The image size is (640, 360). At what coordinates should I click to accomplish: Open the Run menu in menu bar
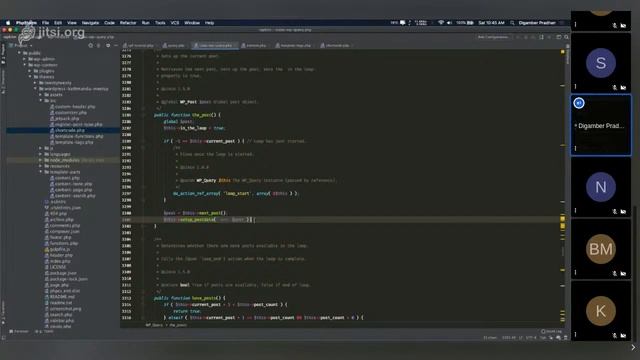145,23
